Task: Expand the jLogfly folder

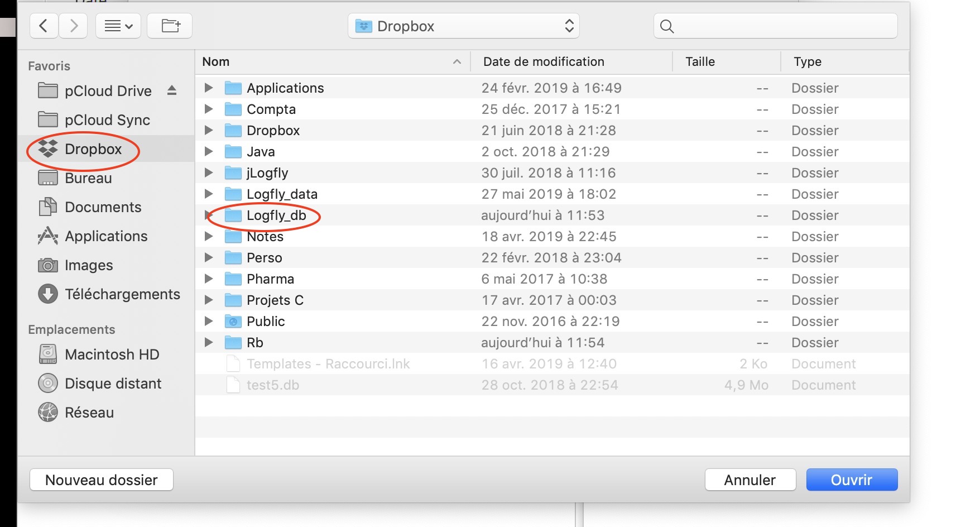Action: 209,173
